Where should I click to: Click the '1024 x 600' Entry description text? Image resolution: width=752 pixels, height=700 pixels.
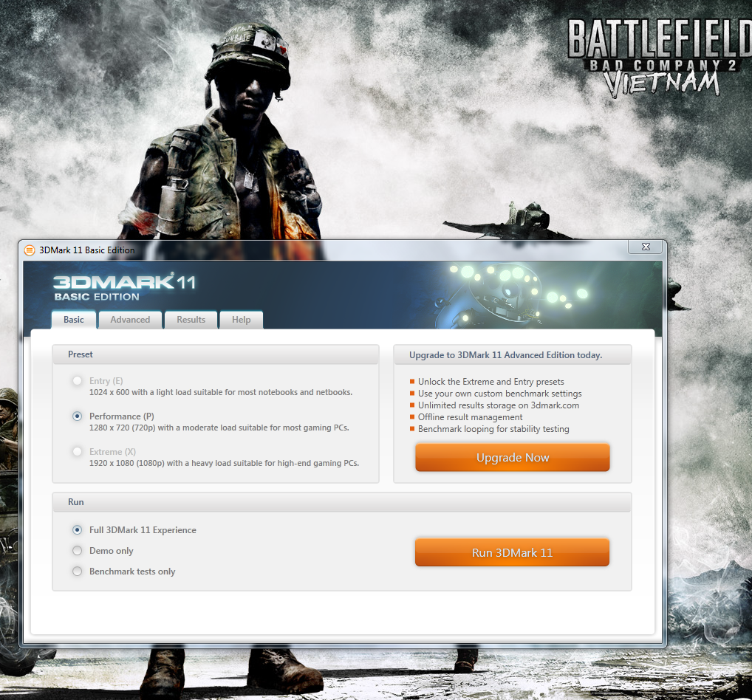221,392
